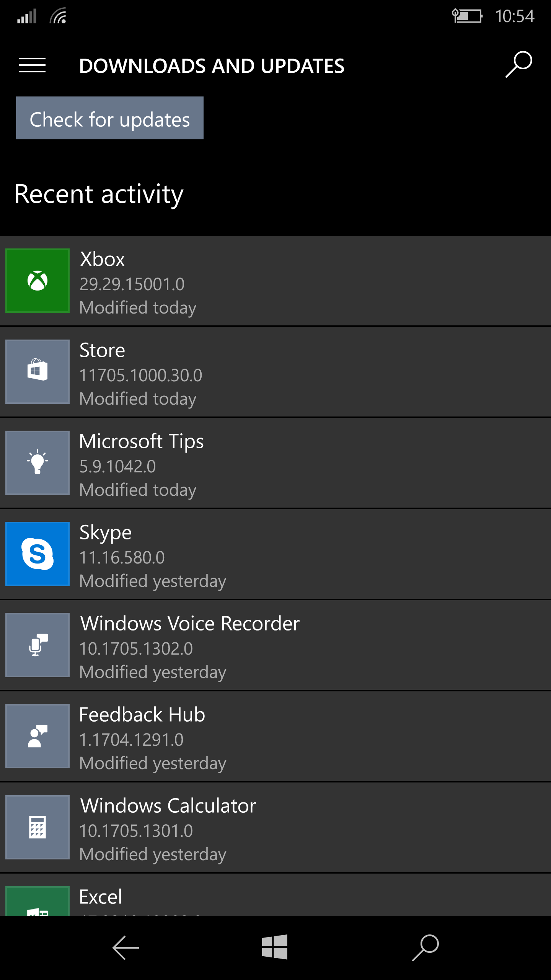Select the Excel title
Image resolution: width=551 pixels, height=980 pixels.
(x=101, y=897)
